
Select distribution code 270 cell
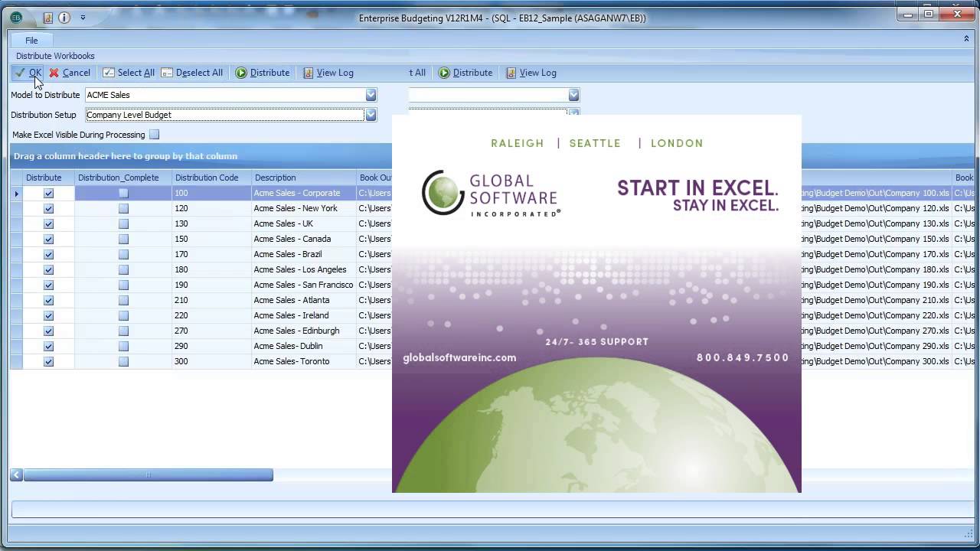tap(211, 331)
